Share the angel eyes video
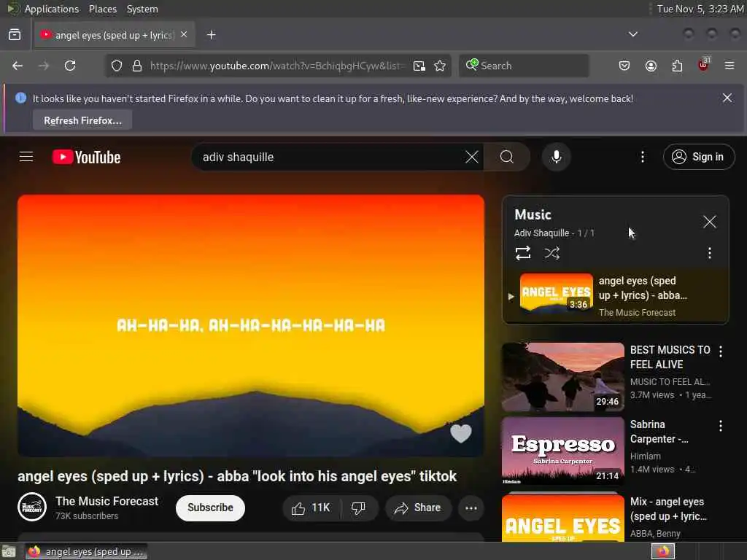This screenshot has height=560, width=747. tap(418, 508)
